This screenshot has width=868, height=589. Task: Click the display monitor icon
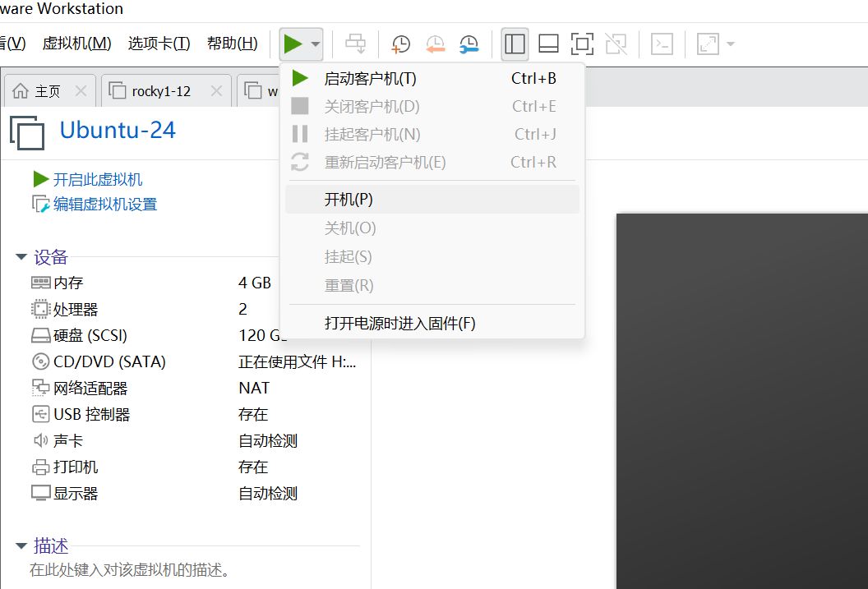click(x=41, y=494)
